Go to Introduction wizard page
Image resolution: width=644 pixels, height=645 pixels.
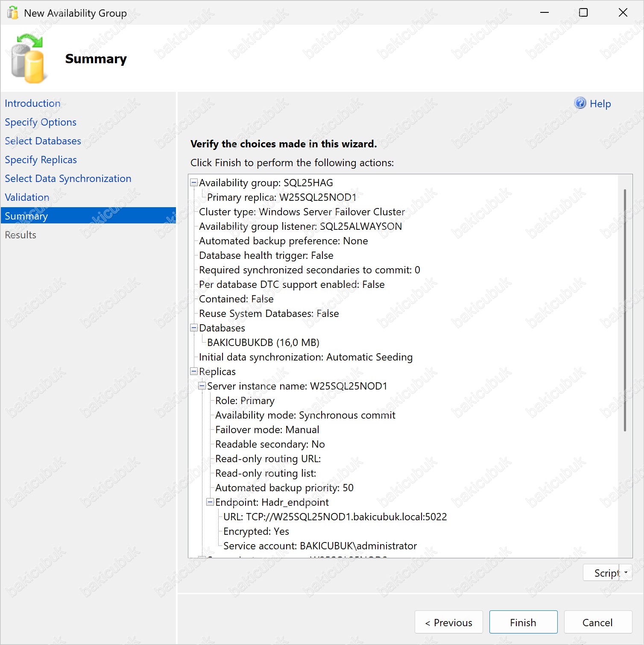coord(32,103)
